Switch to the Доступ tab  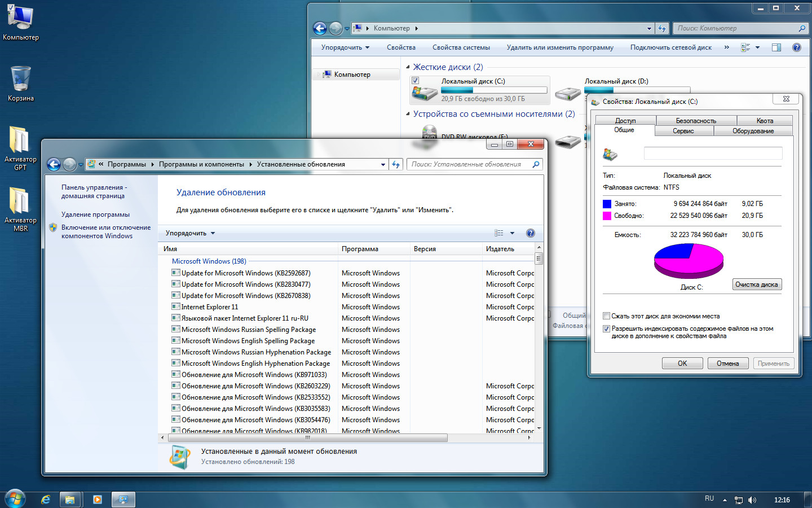point(625,121)
